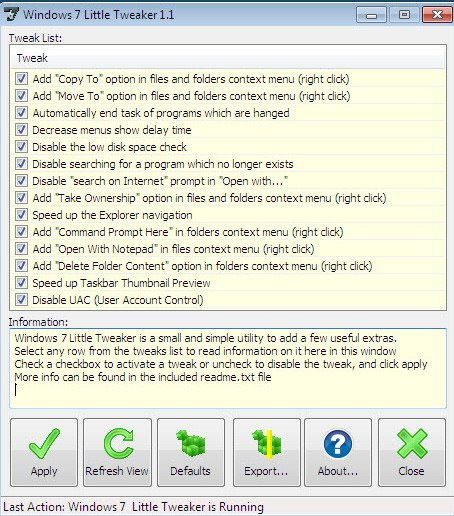Select the "Open With Notepad" tweak row
The image size is (454, 516).
[228, 249]
